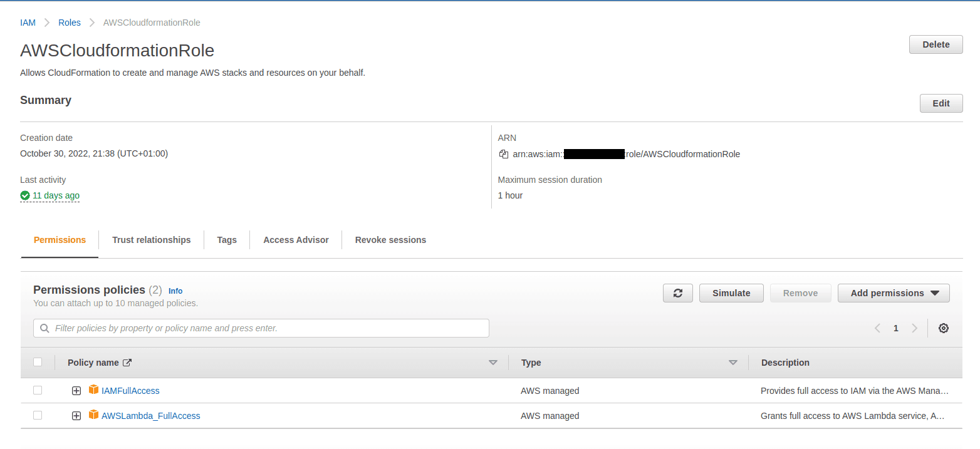Click the 1 hour session duration value
This screenshot has width=980, height=449.
(x=510, y=195)
